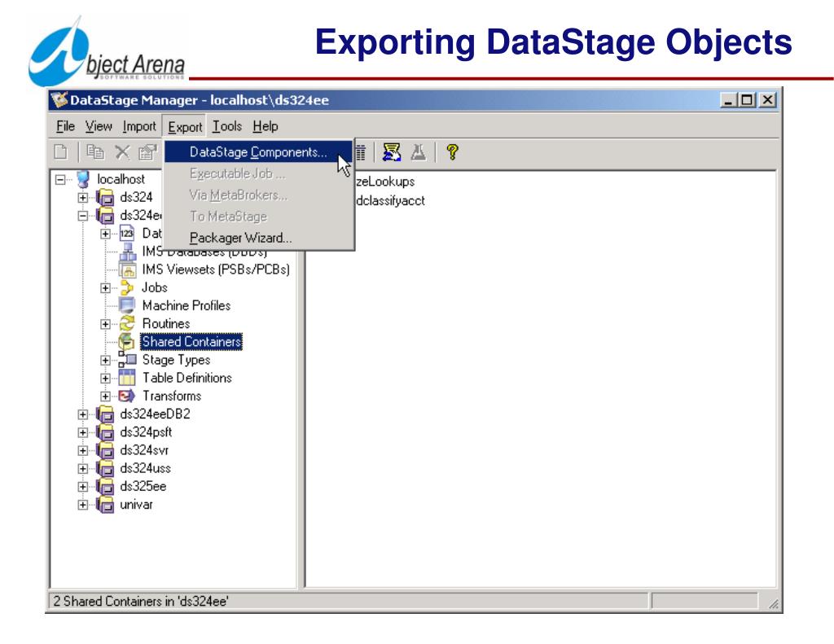Select the dclassifyacct list entry
Image resolution: width=834 pixels, height=644 pixels.
point(390,201)
